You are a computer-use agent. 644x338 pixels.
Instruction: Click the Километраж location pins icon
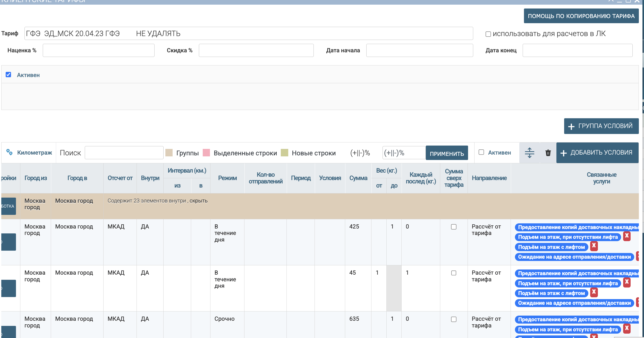coord(9,152)
